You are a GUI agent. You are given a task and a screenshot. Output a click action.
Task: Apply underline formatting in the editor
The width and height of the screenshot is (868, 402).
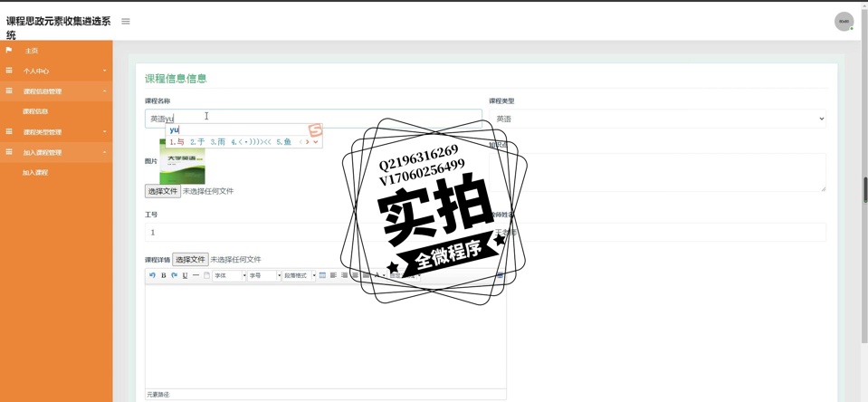pos(185,275)
